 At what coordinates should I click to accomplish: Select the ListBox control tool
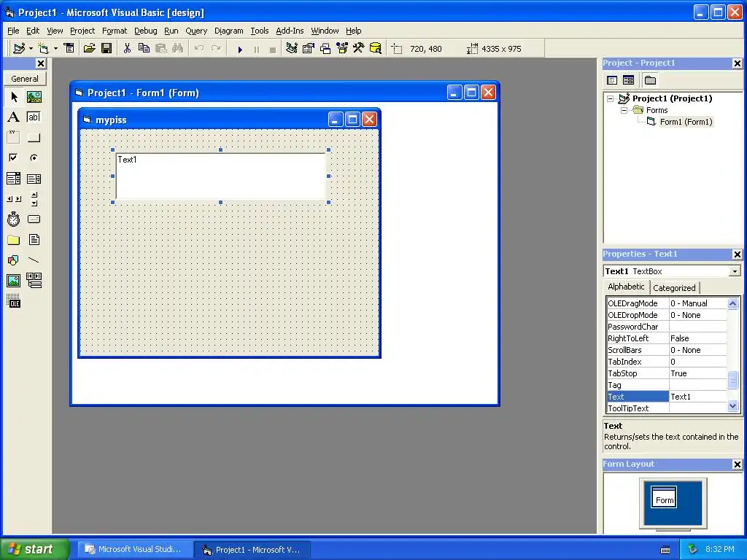(x=34, y=179)
